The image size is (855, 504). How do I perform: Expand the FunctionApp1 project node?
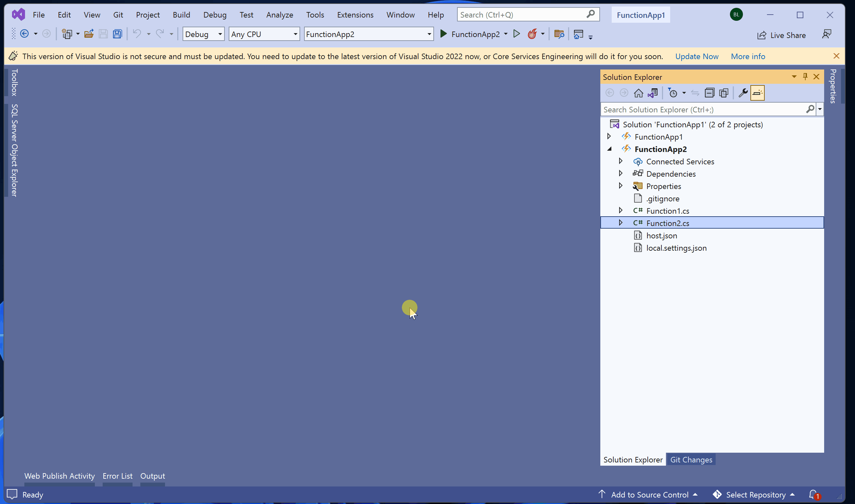coord(609,136)
